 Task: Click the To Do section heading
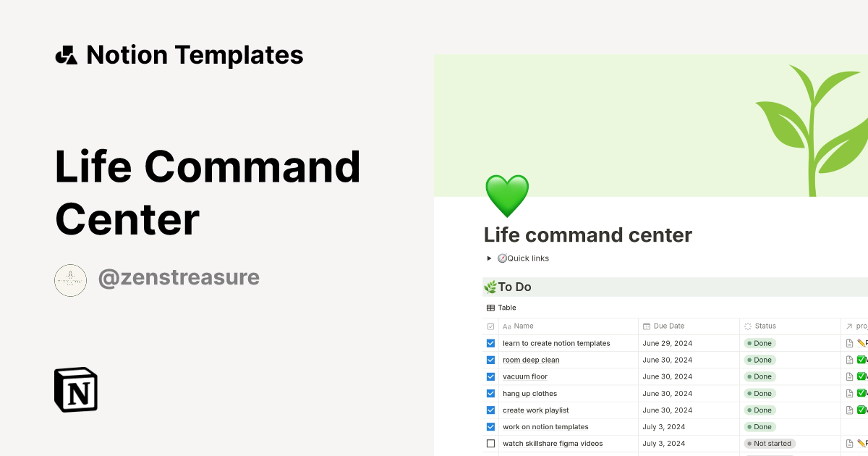point(514,287)
